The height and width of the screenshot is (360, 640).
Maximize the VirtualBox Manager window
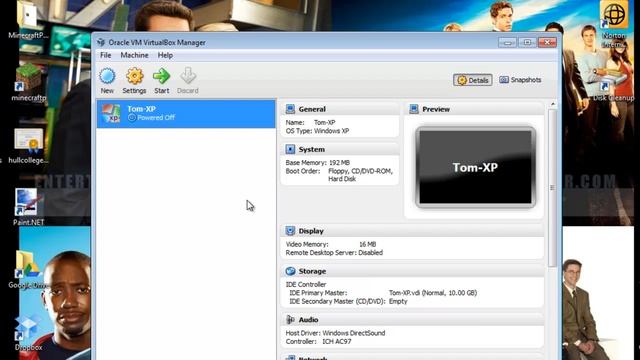(x=527, y=42)
